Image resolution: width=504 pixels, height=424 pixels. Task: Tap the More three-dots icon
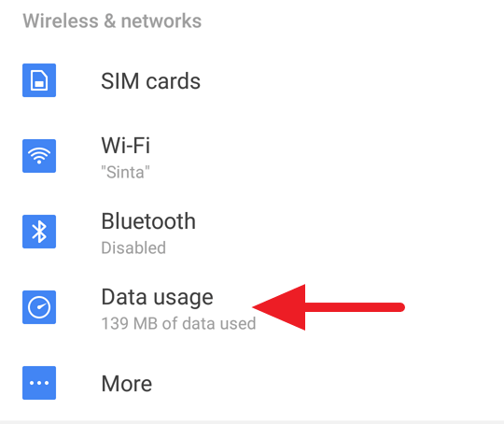tap(39, 383)
